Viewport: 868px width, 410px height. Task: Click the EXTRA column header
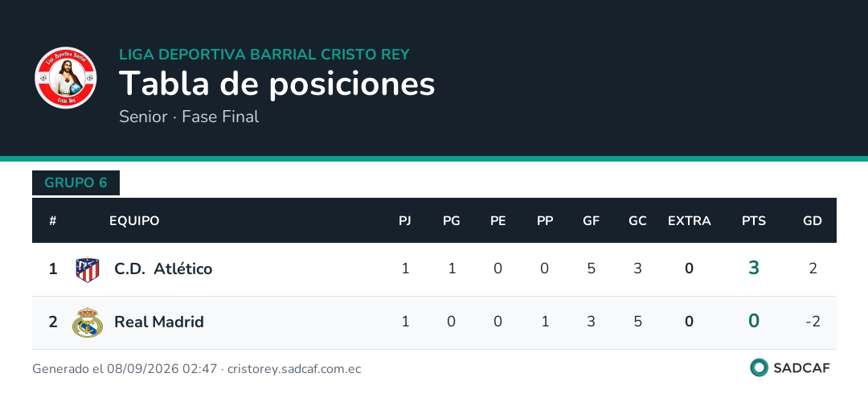690,220
